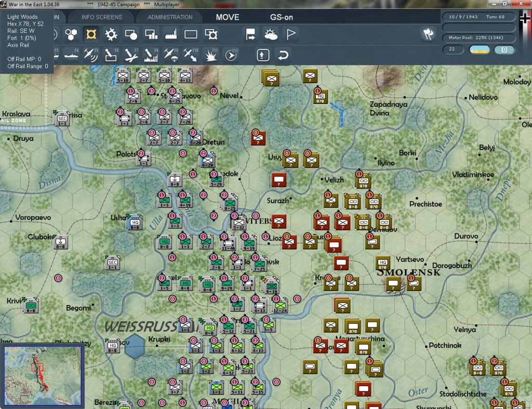Toggle the highlighted unit counters icon
Viewport: 532px width, 409px height.
pyautogui.click(x=91, y=34)
